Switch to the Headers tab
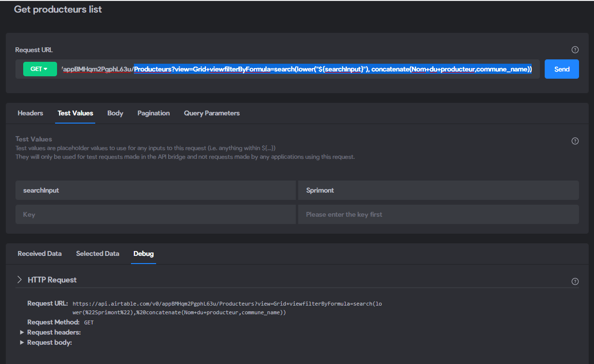 [x=30, y=113]
